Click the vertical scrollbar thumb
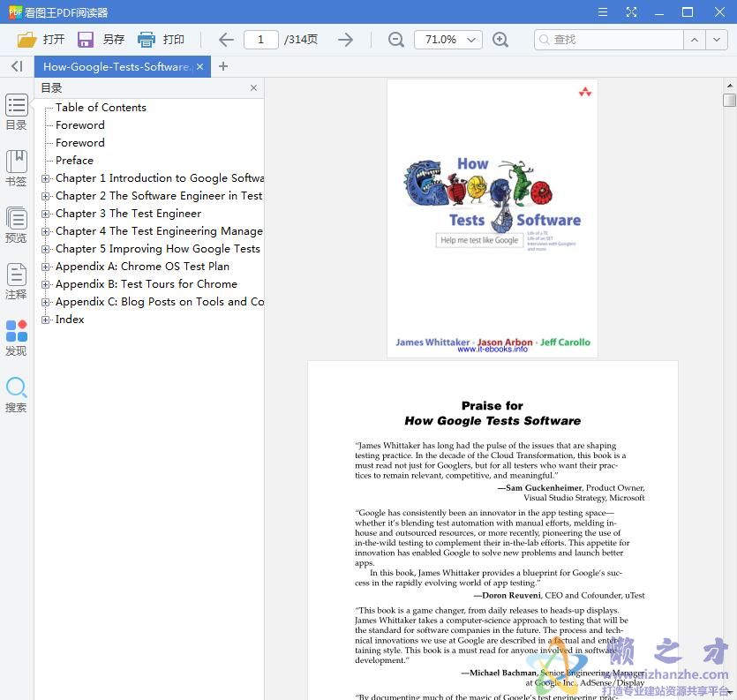Viewport: 737px width, 700px height. point(729,100)
